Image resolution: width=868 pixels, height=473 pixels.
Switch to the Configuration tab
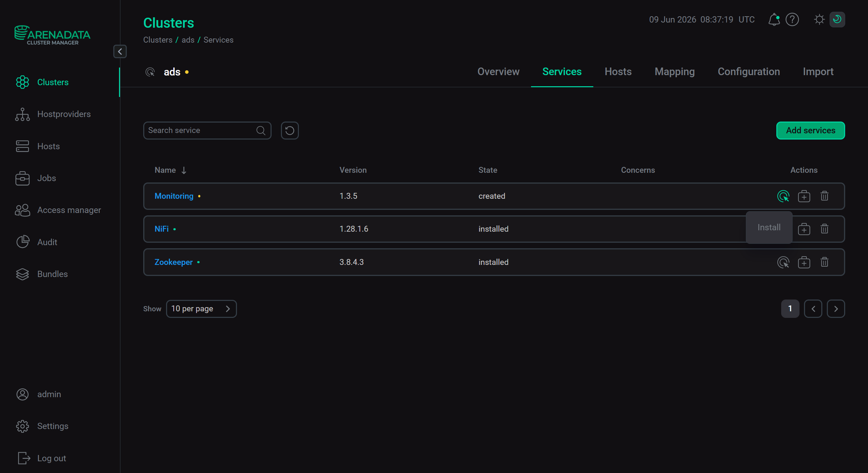point(749,72)
